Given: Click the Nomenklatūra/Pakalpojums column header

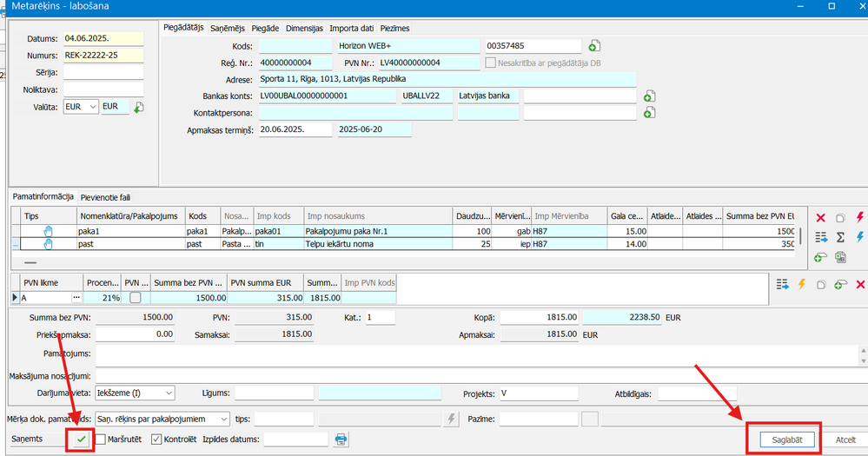Looking at the screenshot, I should coord(131,216).
